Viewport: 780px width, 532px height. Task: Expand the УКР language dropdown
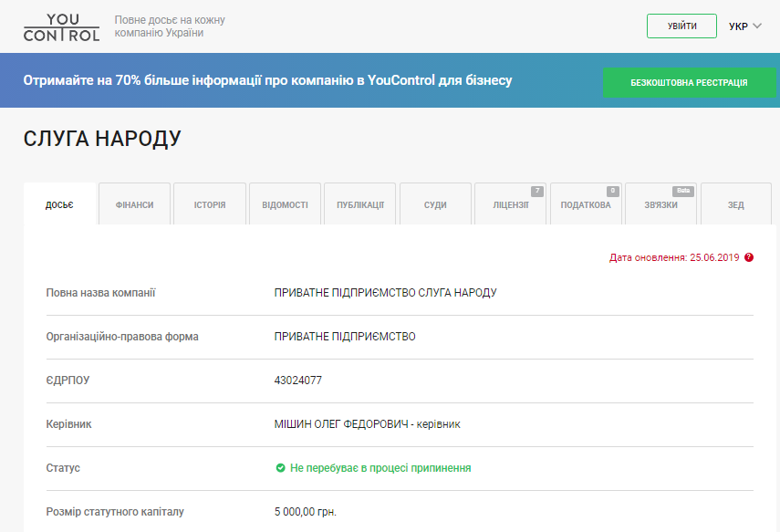[x=744, y=26]
